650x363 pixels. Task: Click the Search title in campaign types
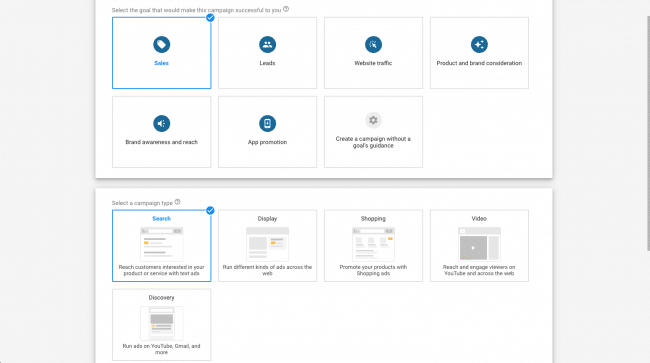(x=161, y=218)
